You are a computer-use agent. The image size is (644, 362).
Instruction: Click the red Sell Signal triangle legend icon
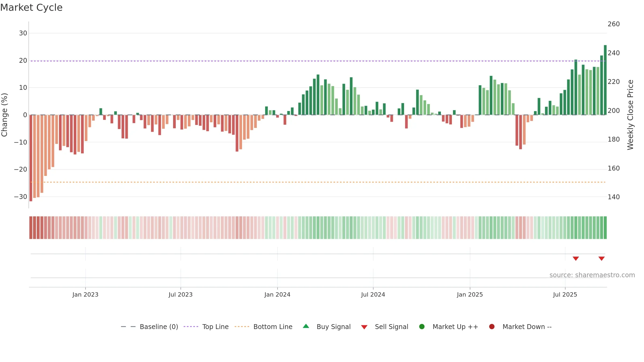pyautogui.click(x=364, y=327)
